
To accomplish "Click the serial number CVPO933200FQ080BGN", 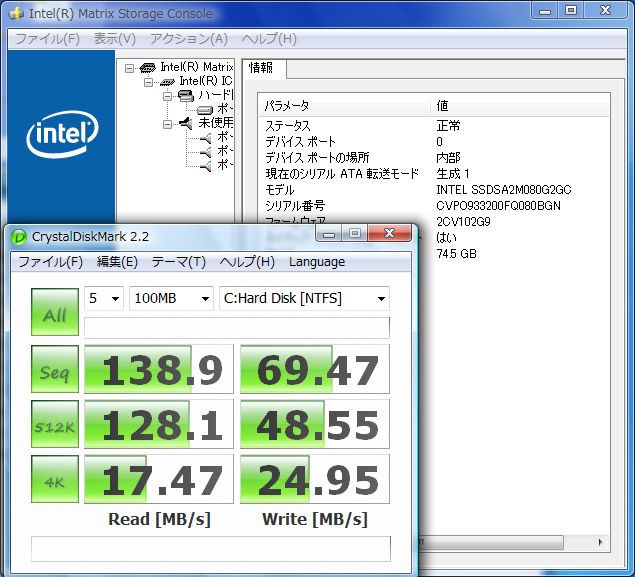I will pyautogui.click(x=499, y=206).
